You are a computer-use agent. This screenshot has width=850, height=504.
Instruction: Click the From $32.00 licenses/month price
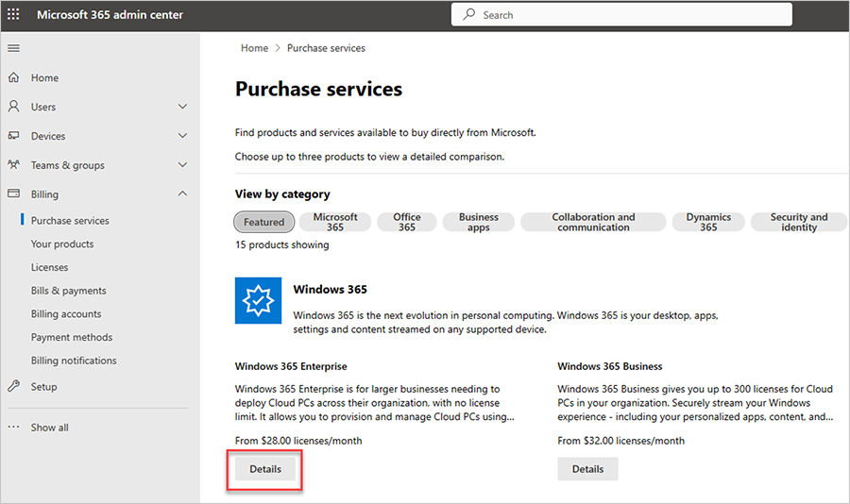pyautogui.click(x=621, y=441)
